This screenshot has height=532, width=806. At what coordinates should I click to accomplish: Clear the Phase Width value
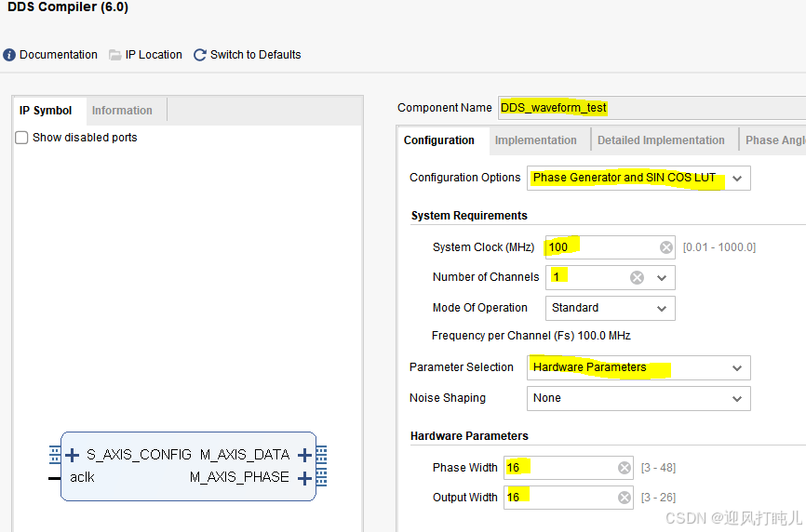(625, 468)
